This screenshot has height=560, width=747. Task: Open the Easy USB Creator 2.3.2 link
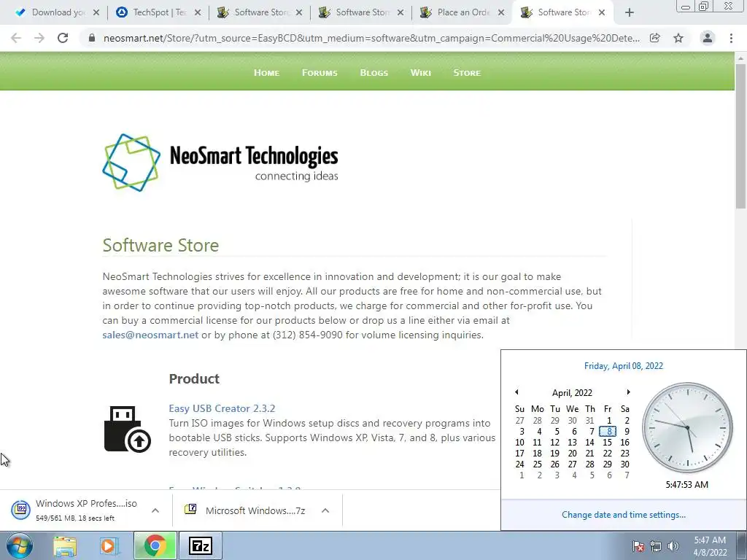tap(222, 408)
